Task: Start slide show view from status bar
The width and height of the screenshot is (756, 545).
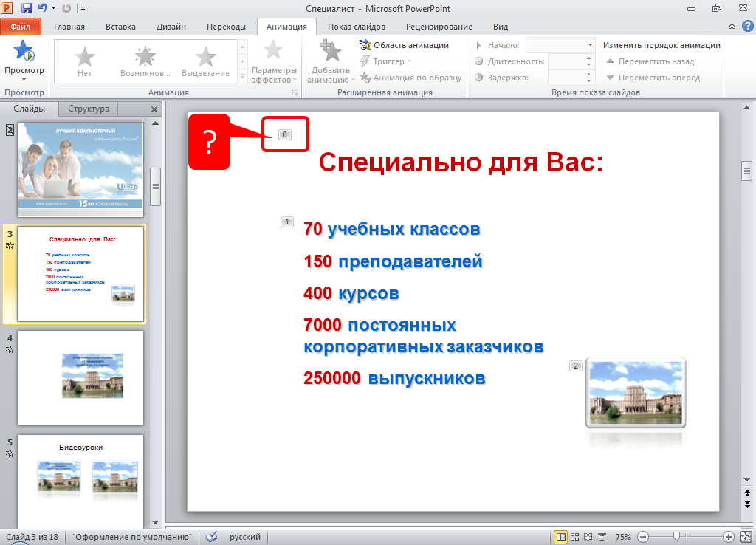Action: [601, 537]
